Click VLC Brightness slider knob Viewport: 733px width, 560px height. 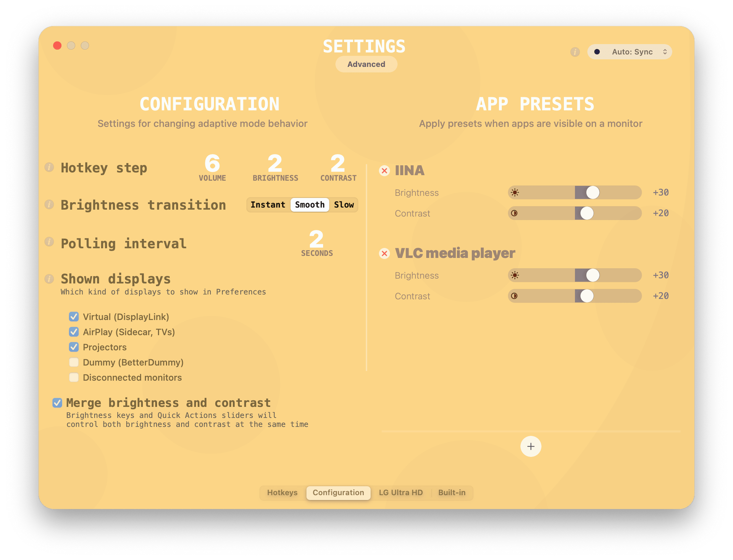point(593,275)
